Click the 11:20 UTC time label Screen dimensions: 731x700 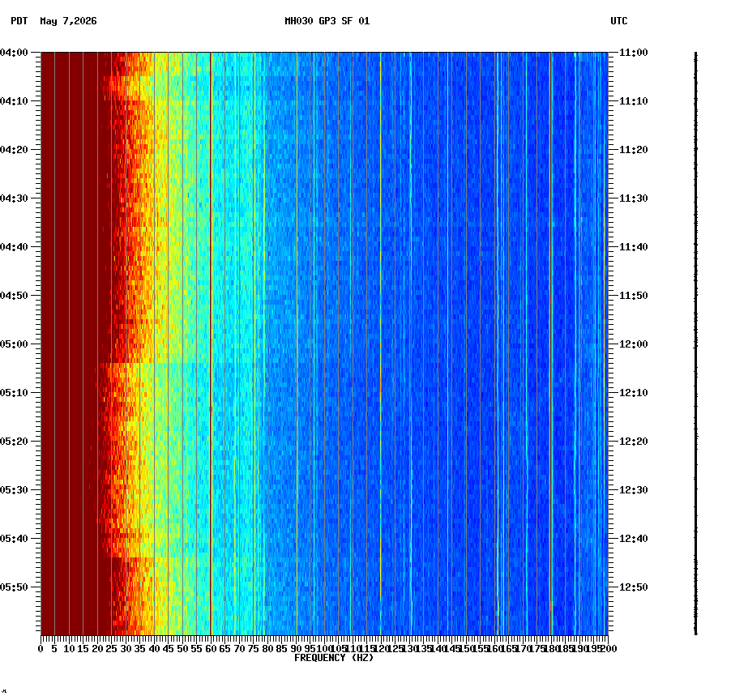click(x=634, y=150)
